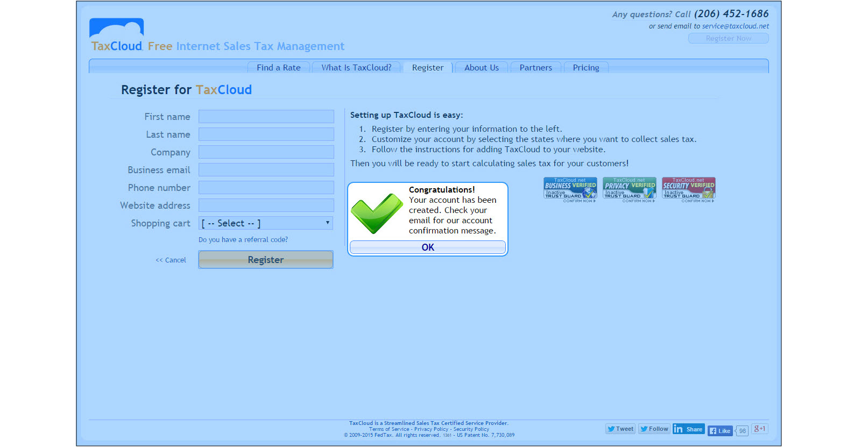Click the Google +1 button
868x447 pixels.
point(760,429)
